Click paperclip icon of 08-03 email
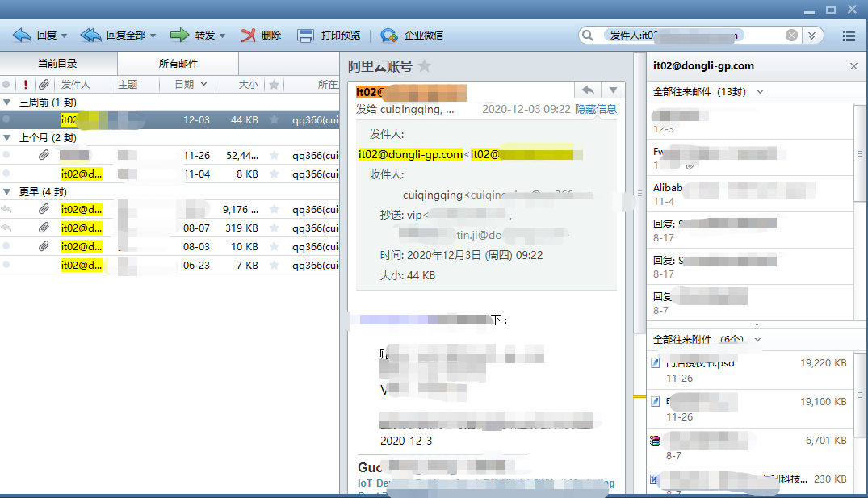This screenshot has width=868, height=498. point(44,246)
